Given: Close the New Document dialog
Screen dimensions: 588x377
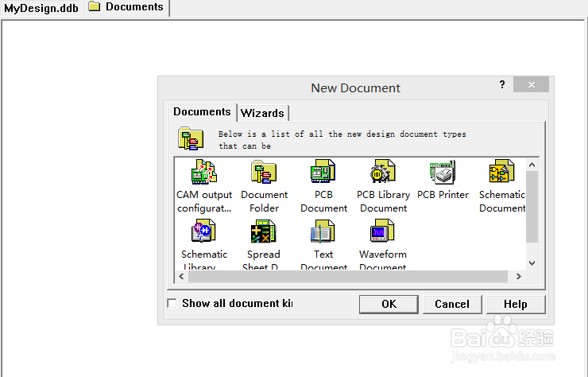Looking at the screenshot, I should tap(531, 84).
